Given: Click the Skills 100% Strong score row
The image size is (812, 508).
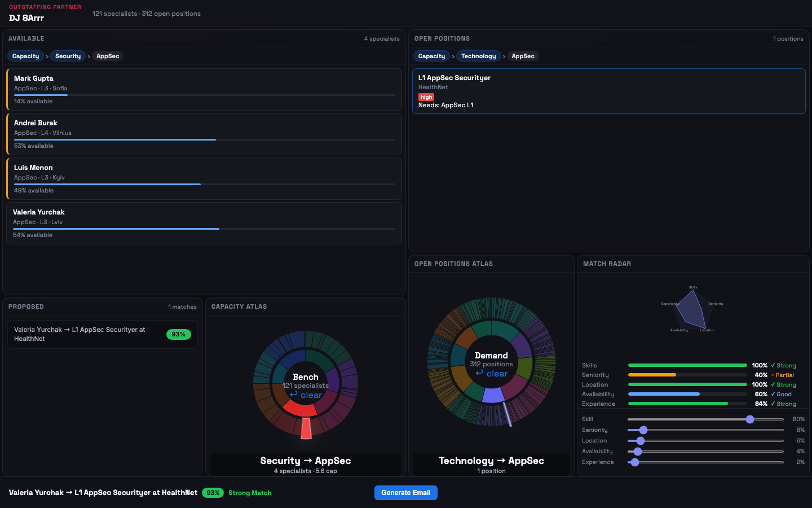Looking at the screenshot, I should (x=689, y=365).
